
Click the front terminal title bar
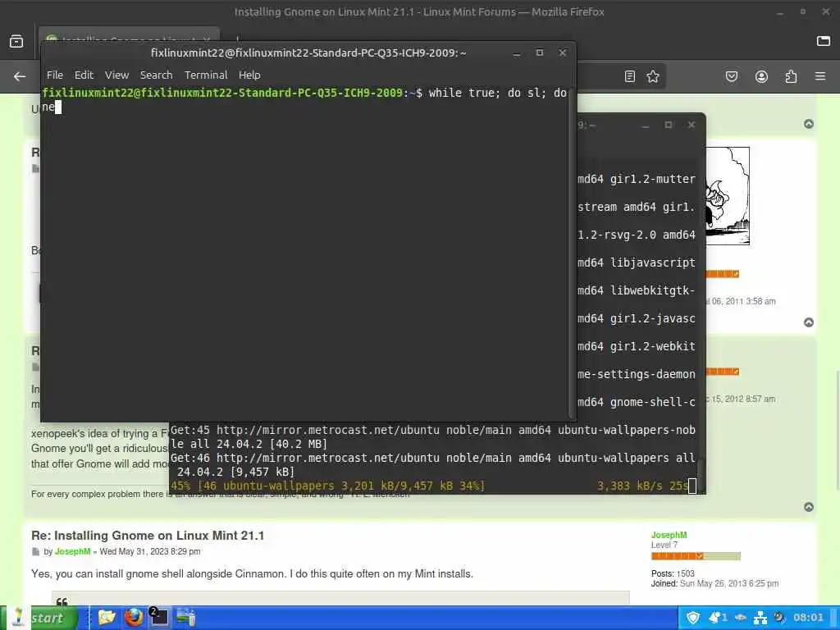(x=308, y=53)
